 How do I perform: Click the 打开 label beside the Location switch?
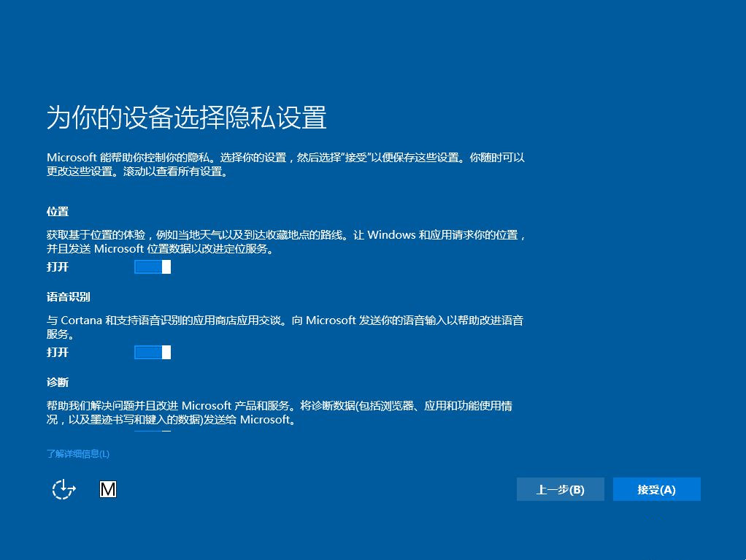(x=56, y=267)
